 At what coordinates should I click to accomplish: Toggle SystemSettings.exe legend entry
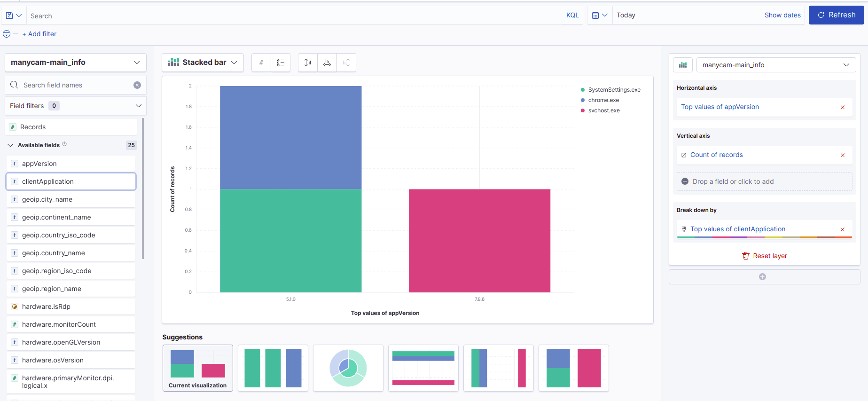(610, 90)
